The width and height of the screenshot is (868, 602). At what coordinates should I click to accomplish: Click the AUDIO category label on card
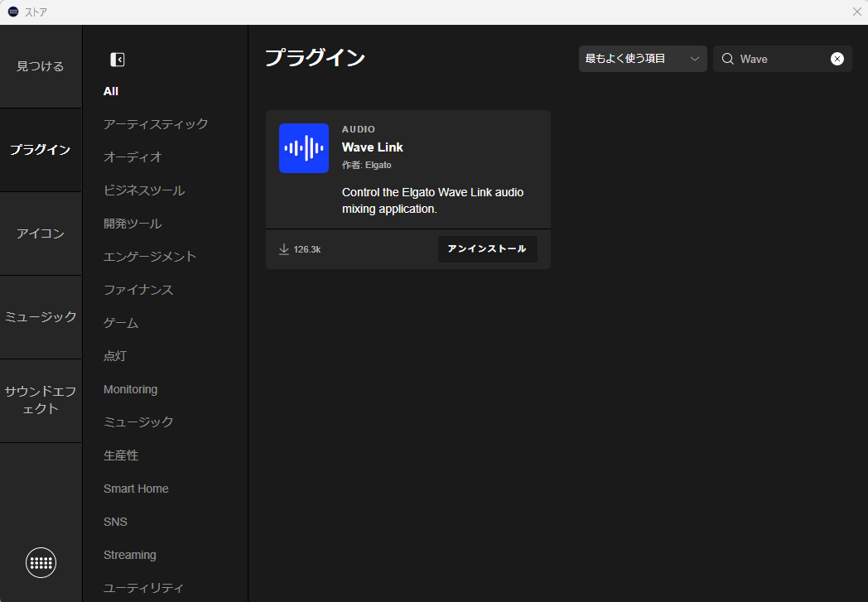(358, 129)
